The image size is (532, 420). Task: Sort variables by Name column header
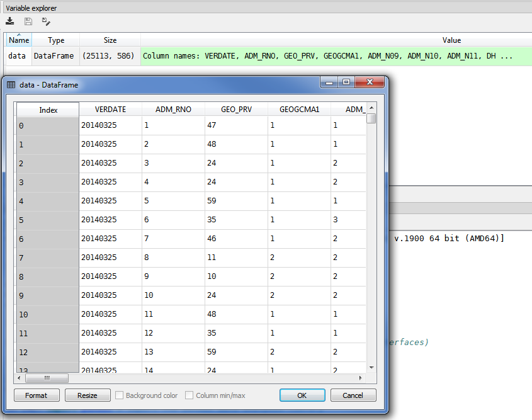tap(19, 40)
